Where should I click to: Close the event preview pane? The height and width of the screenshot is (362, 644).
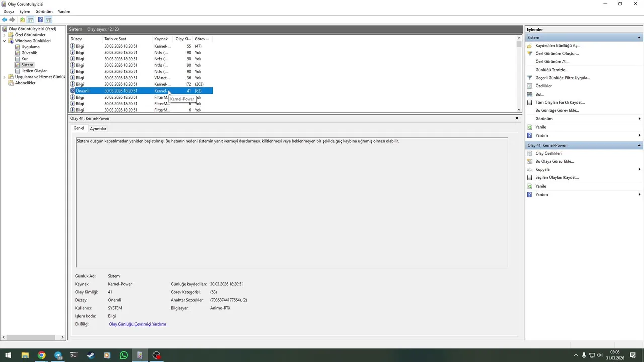(x=517, y=118)
